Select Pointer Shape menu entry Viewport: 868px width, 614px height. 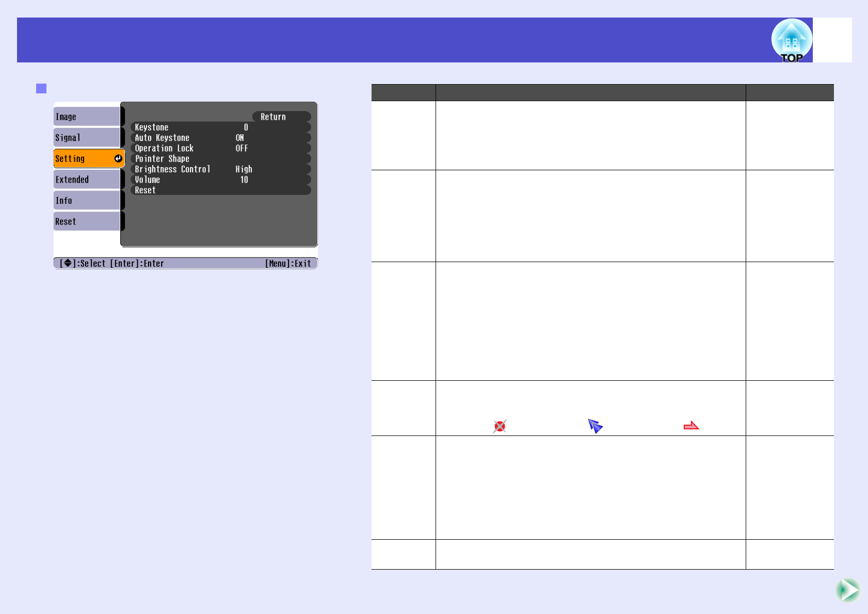pyautogui.click(x=221, y=158)
